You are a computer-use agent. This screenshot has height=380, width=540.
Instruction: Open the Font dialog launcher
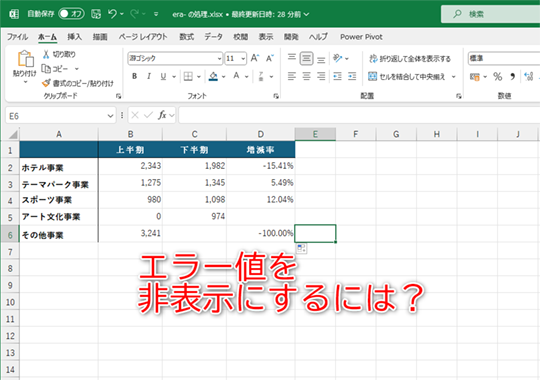click(x=276, y=96)
